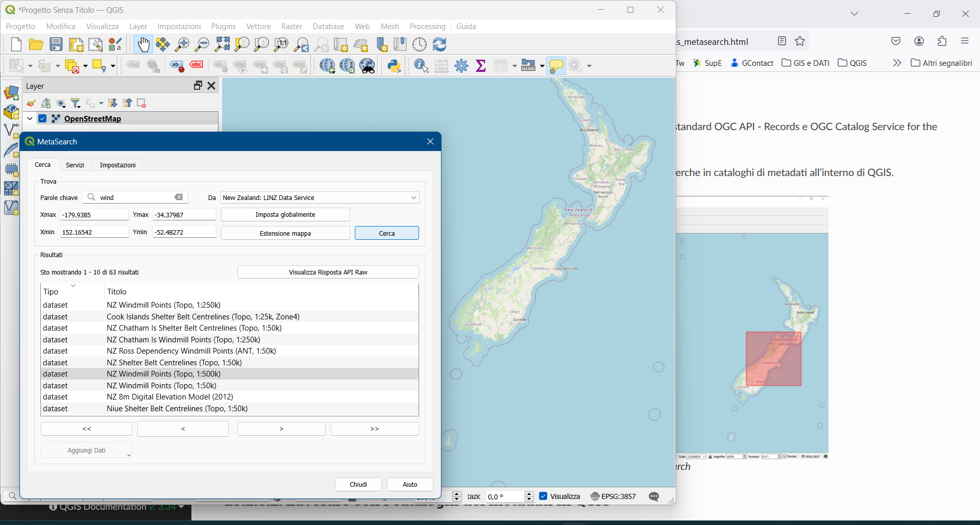Open Processing Toolbox gear icon
Viewport: 980px width, 525px height.
[461, 66]
